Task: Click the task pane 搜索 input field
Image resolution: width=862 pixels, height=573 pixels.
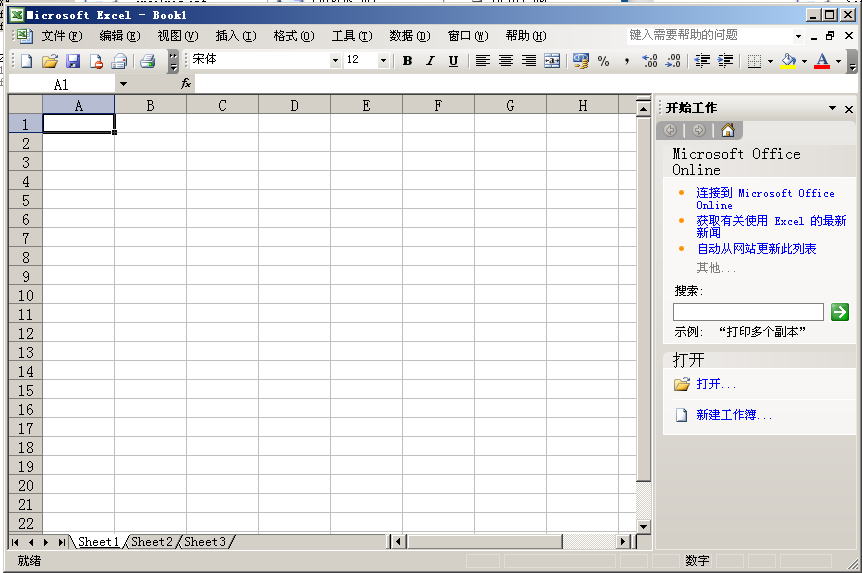Action: [748, 312]
